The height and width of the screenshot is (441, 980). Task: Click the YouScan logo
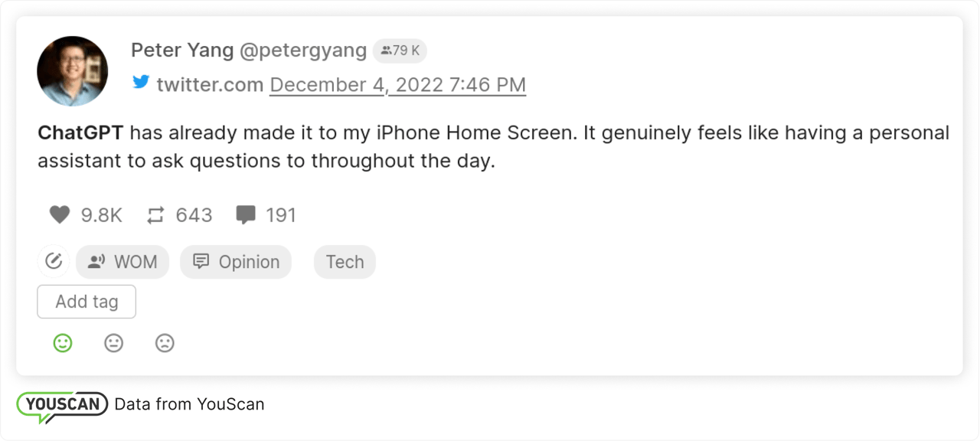[x=63, y=405]
